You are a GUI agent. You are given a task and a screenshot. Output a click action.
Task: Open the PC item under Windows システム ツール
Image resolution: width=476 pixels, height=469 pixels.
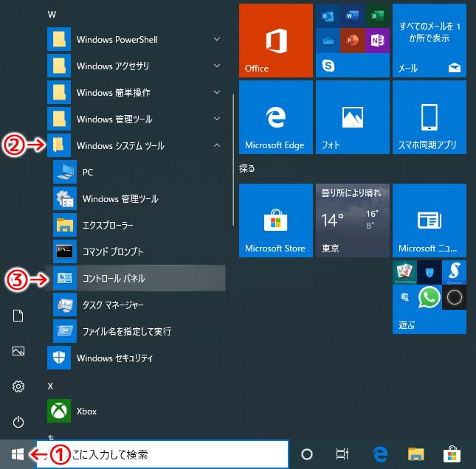point(137,173)
